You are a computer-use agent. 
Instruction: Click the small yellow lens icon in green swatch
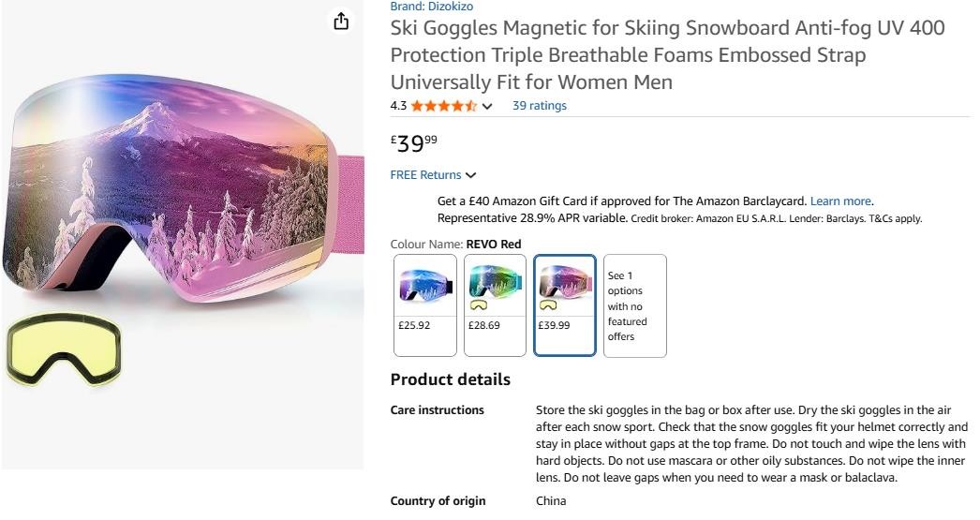point(478,305)
